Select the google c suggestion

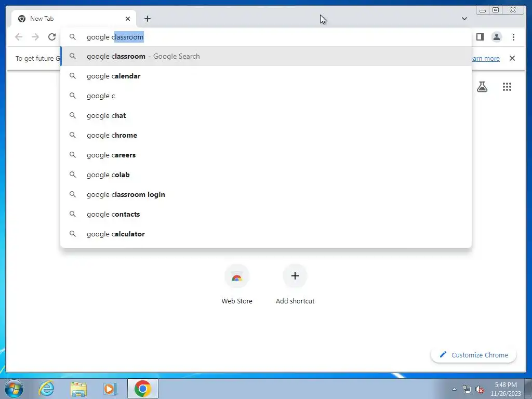[266, 96]
